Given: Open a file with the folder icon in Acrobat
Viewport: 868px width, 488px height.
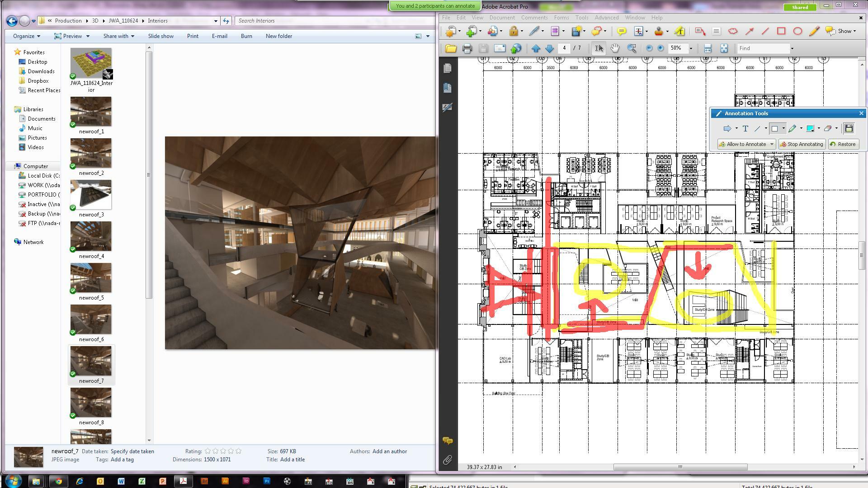Looking at the screenshot, I should point(451,48).
